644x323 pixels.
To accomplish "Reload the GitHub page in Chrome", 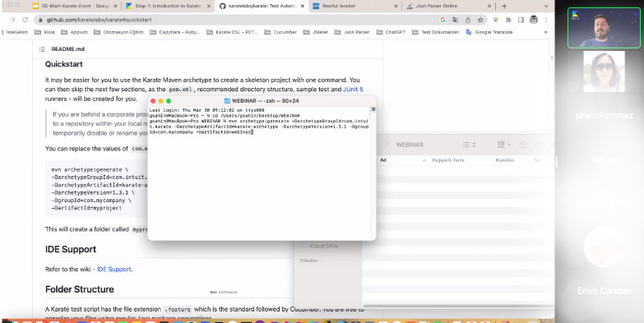I will tap(25, 20).
